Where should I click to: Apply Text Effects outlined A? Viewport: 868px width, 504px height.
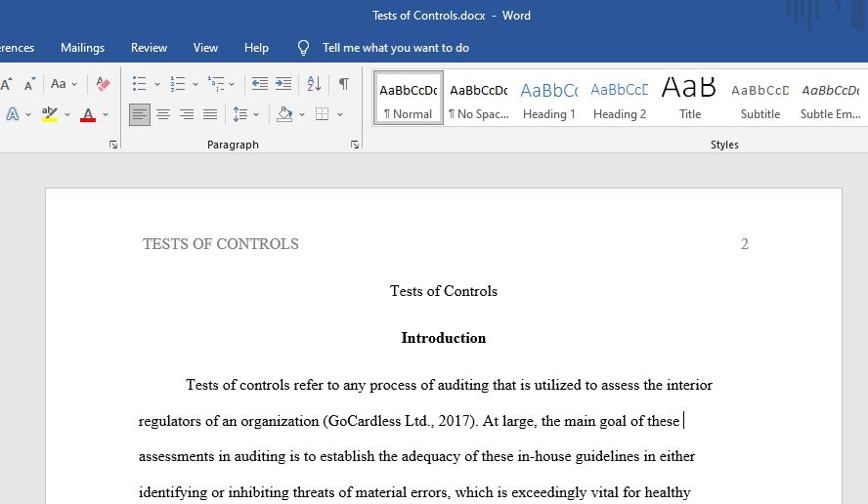(12, 114)
